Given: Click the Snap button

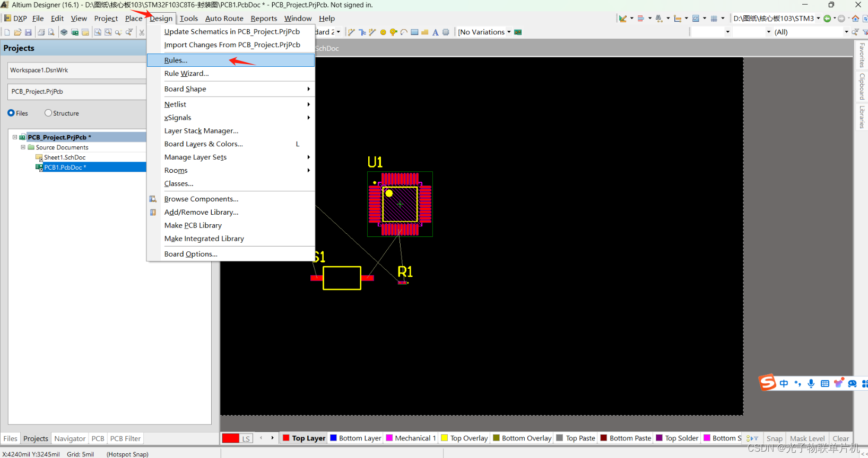Looking at the screenshot, I should [774, 438].
